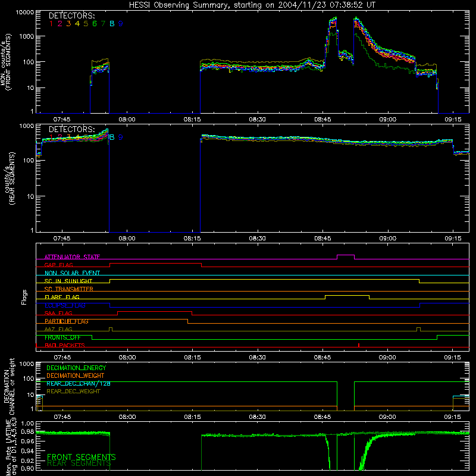Viewport: 476px width, 476px height.
Task: Click the GAP_FLAG label
Action: coord(58,265)
